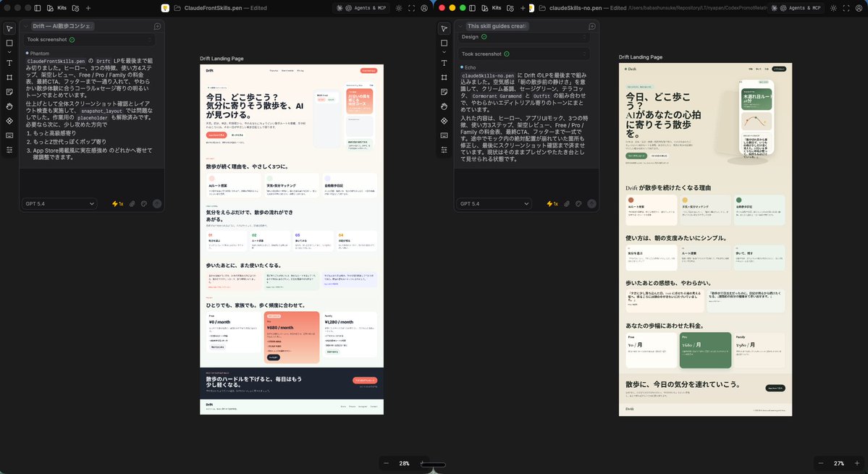Expand the 'Design' step in claudeSkills-no chat
Screen dimensions: 868x474
coord(523,37)
